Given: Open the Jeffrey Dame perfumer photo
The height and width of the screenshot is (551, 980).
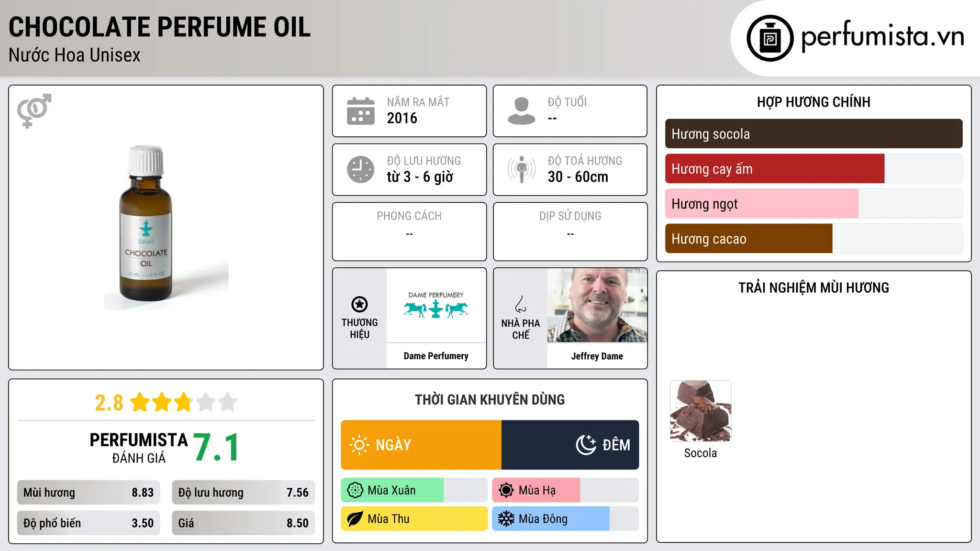Looking at the screenshot, I should coord(597,305).
